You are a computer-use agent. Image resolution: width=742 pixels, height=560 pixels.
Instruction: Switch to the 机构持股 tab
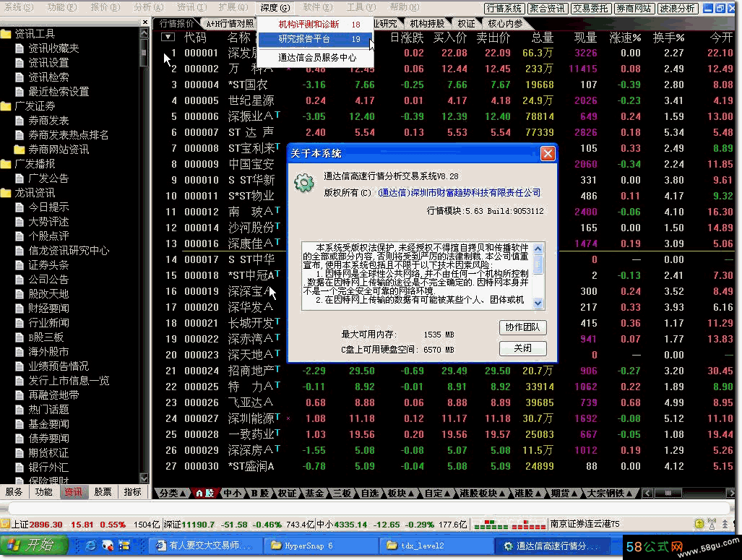pos(427,23)
